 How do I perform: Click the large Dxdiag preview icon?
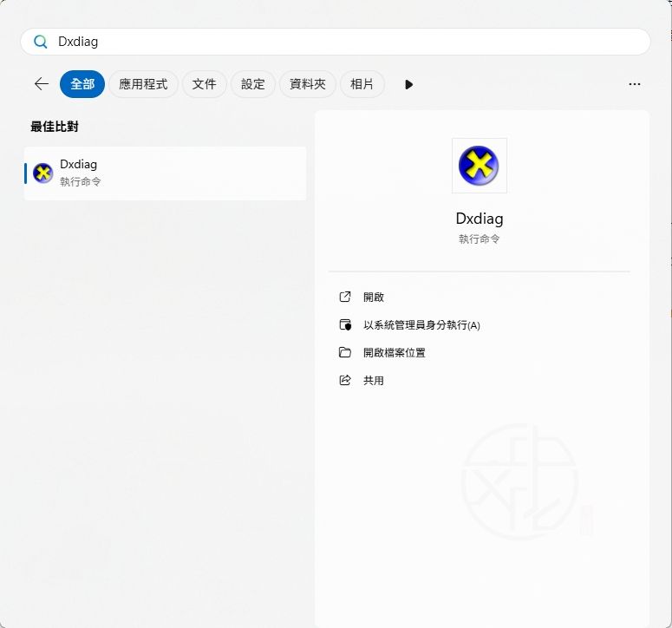(480, 166)
